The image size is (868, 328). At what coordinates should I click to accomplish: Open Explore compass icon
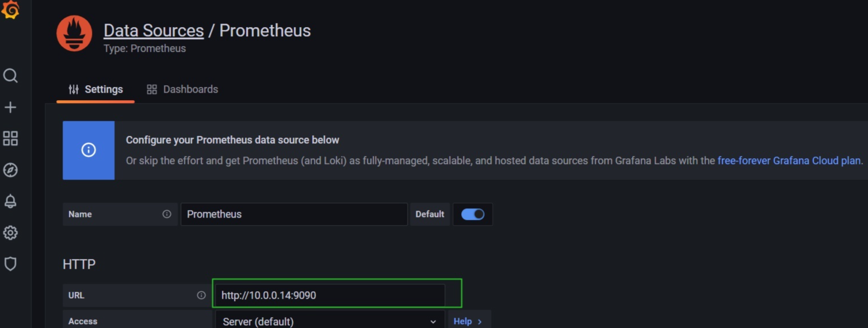[x=10, y=170]
